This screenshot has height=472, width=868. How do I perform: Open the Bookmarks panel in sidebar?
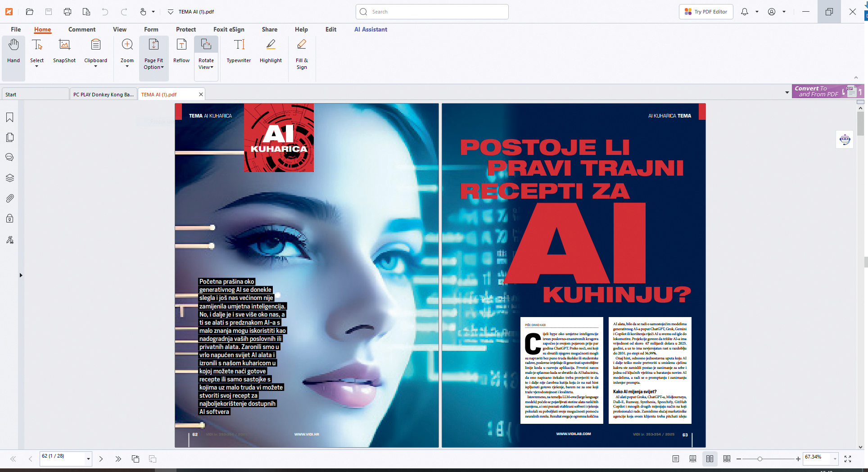[x=10, y=118]
